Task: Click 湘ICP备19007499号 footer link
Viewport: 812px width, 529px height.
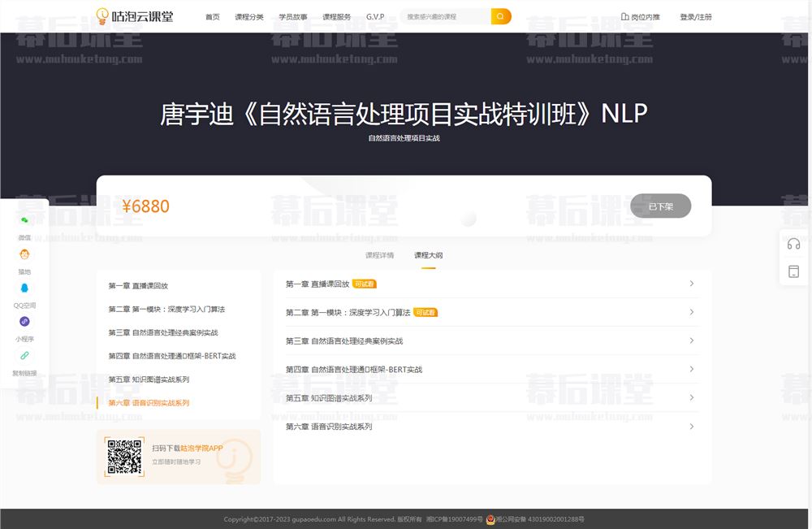Action: pyautogui.click(x=454, y=519)
